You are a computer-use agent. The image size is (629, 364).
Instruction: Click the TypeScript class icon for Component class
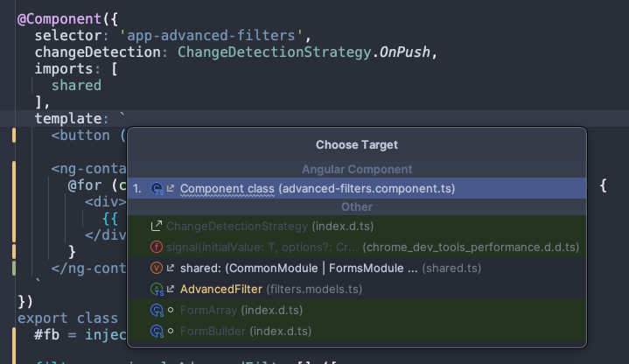click(157, 189)
